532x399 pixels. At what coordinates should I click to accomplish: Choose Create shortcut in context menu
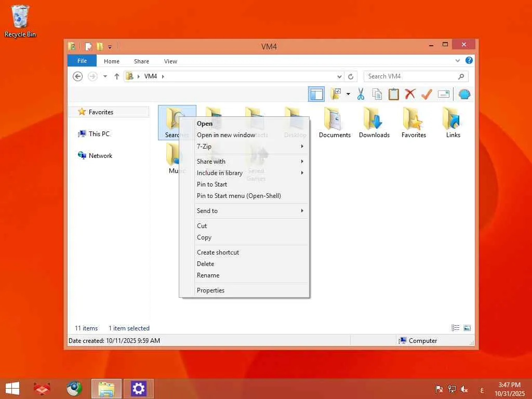pos(244,252)
